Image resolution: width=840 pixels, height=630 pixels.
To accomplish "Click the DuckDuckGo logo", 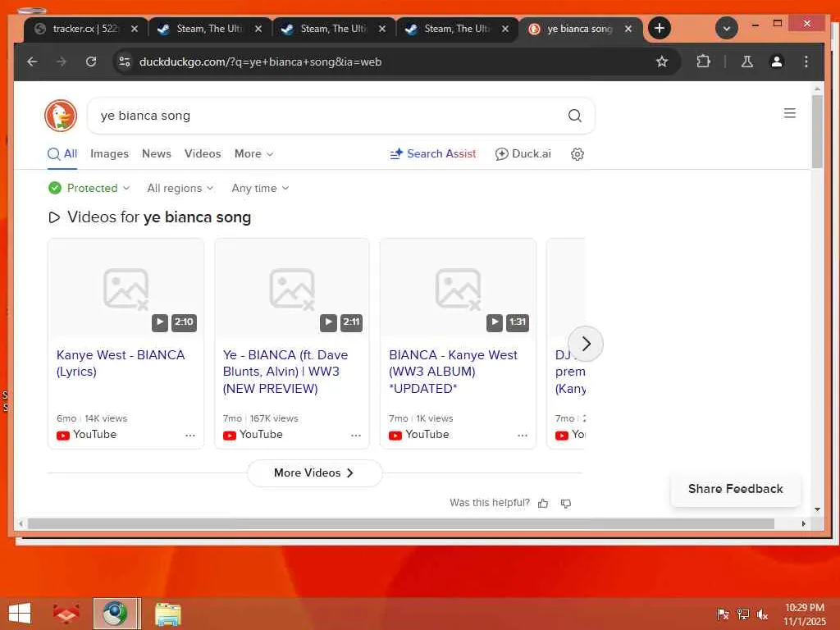I will tap(61, 115).
